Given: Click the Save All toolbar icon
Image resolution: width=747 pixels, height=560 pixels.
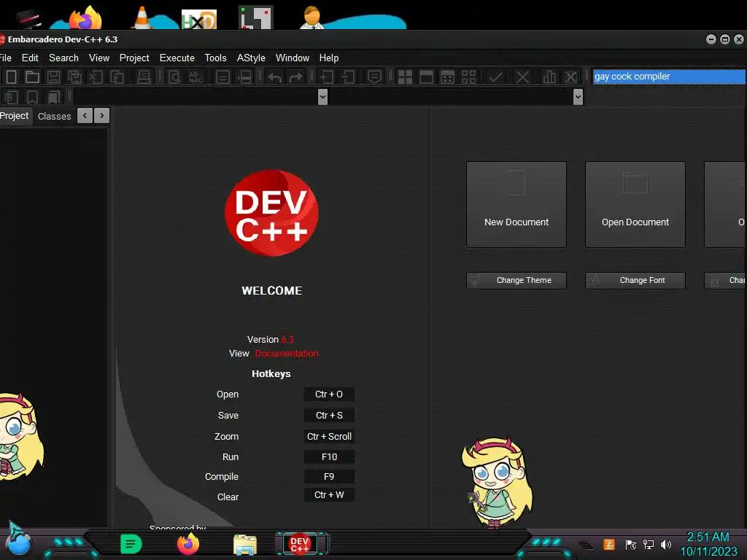Looking at the screenshot, I should [x=74, y=77].
